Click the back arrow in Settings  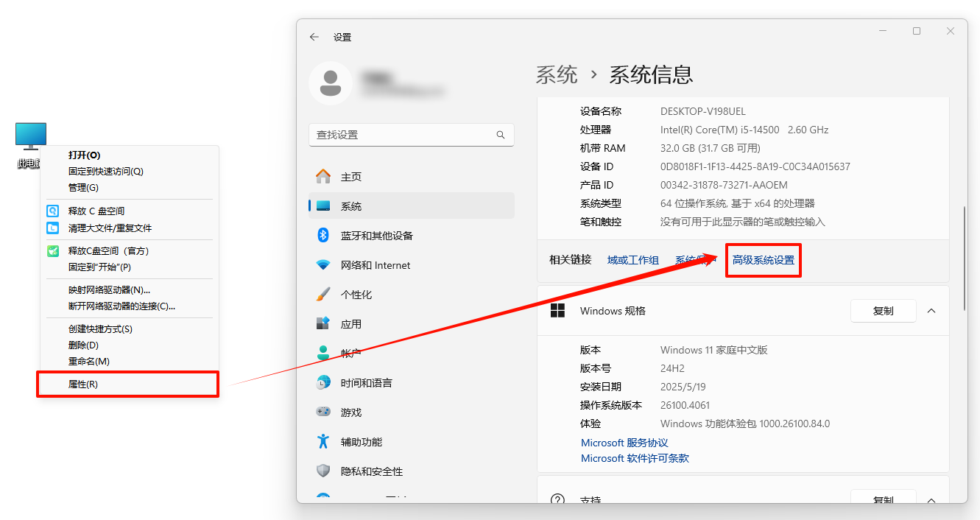click(314, 37)
